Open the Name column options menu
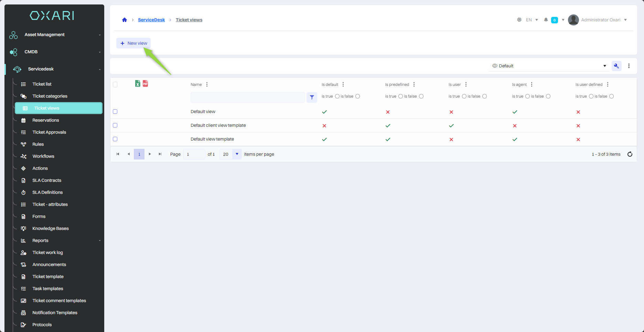Image resolution: width=644 pixels, height=332 pixels. [207, 85]
